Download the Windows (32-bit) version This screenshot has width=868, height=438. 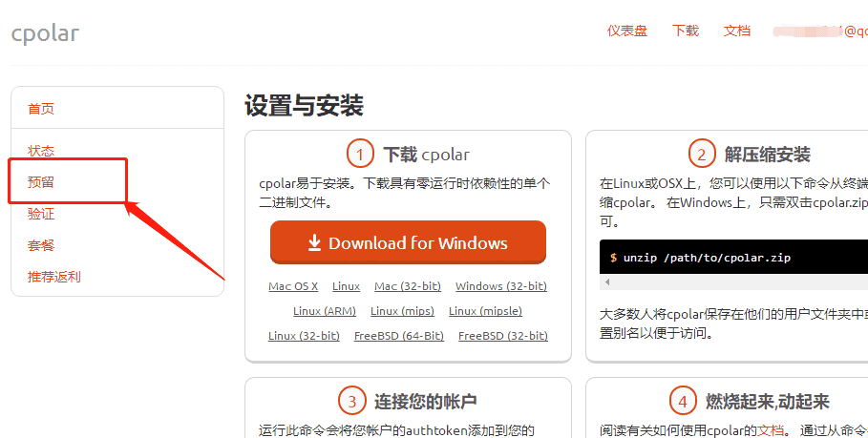(501, 286)
